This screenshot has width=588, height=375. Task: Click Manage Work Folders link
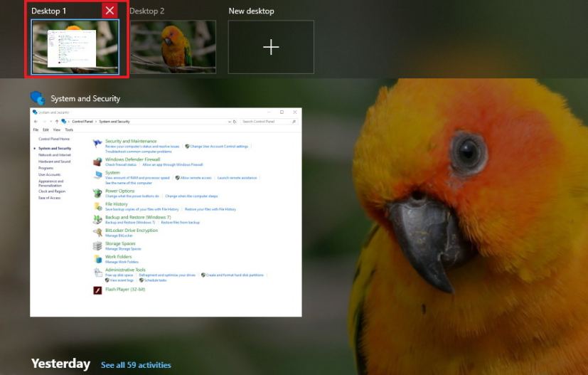point(122,262)
